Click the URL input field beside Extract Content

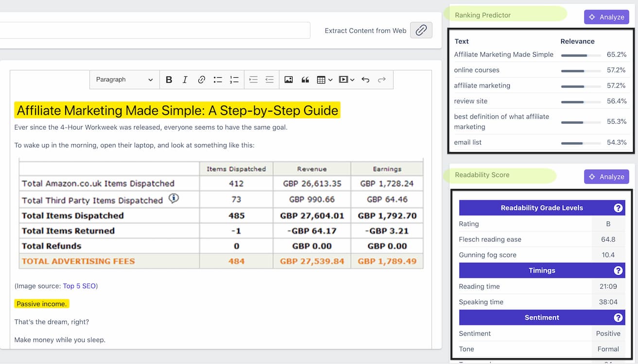(155, 30)
